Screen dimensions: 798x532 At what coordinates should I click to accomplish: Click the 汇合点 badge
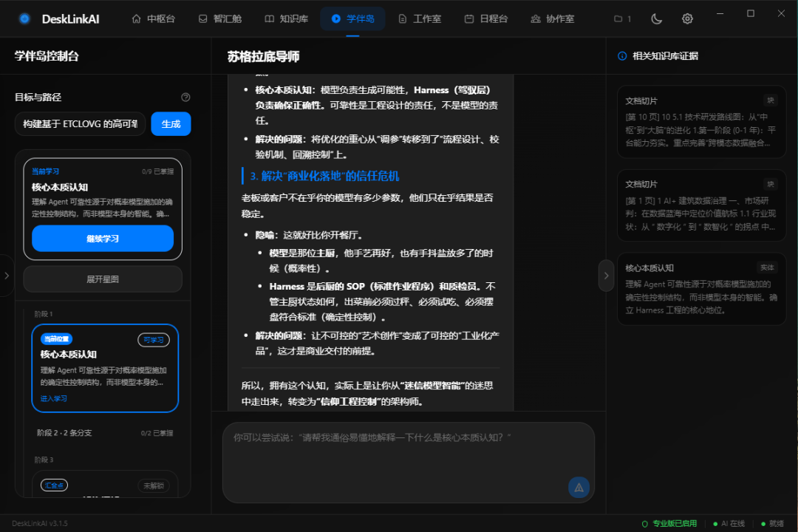pyautogui.click(x=55, y=485)
